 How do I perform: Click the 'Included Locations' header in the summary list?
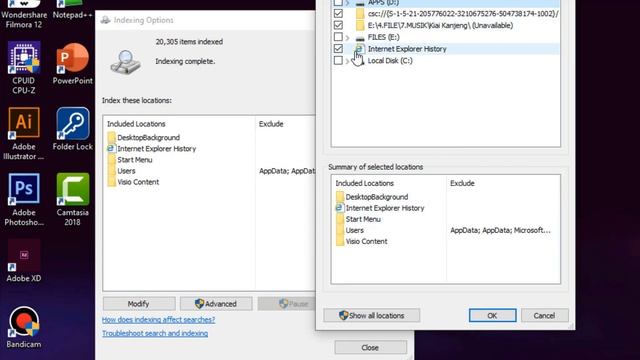point(364,183)
